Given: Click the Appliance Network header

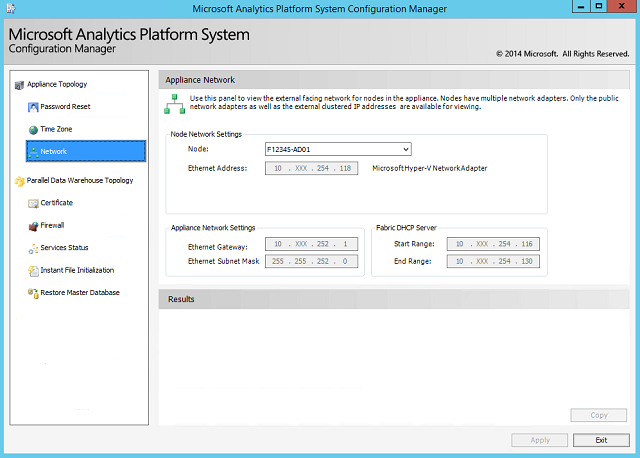Looking at the screenshot, I should coord(394,80).
